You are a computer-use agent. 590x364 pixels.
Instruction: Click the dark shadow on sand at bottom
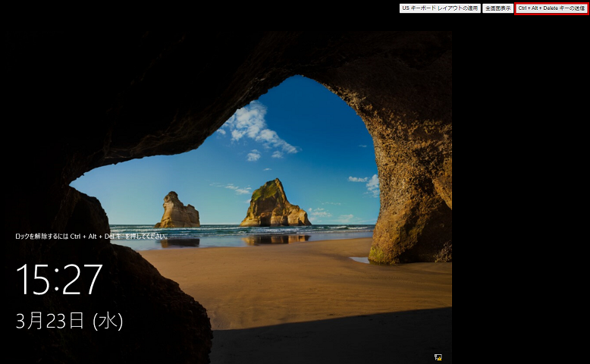pyautogui.click(x=326, y=341)
